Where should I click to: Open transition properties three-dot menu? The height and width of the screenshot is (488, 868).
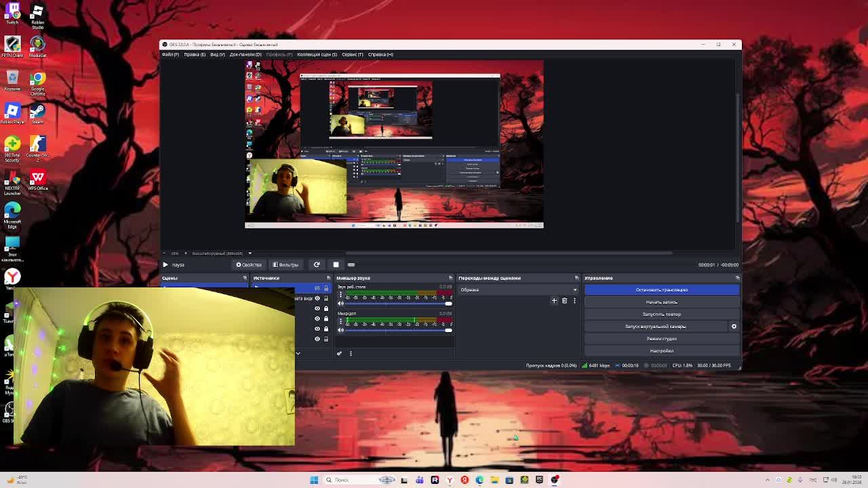(574, 300)
